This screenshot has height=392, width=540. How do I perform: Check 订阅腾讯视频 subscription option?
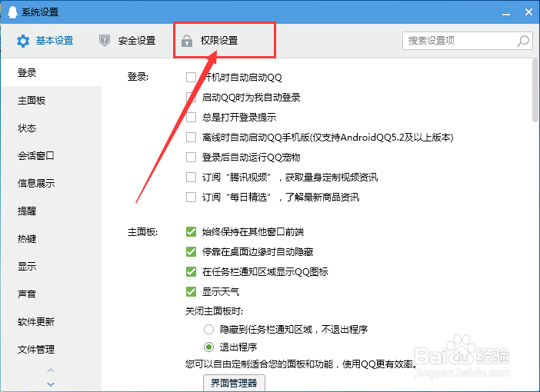[x=191, y=178]
